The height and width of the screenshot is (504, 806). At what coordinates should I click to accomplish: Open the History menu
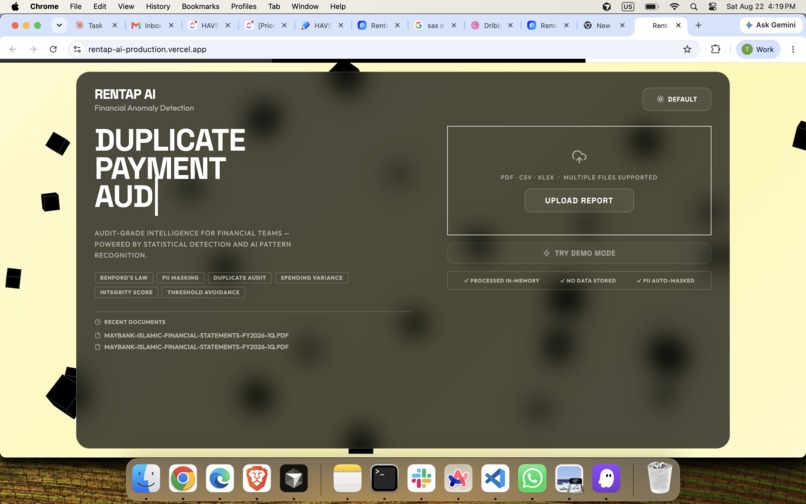pyautogui.click(x=158, y=7)
